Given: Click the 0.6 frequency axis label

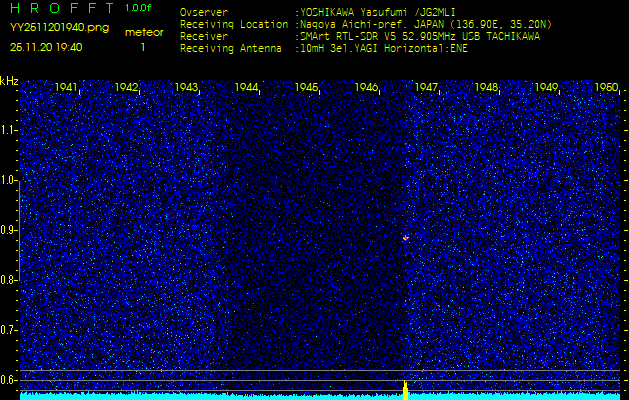Looking at the screenshot, I should pyautogui.click(x=9, y=380).
